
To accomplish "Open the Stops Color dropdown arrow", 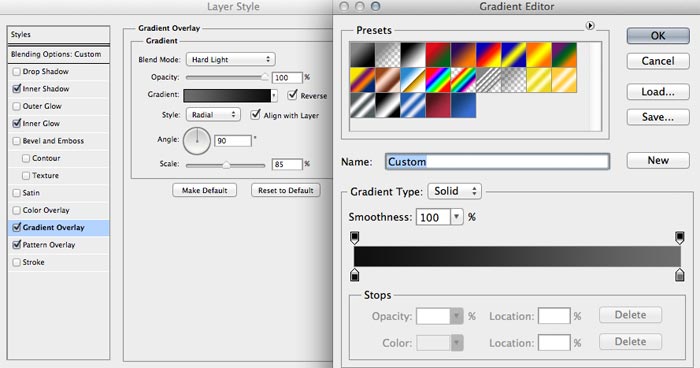I will [x=456, y=343].
